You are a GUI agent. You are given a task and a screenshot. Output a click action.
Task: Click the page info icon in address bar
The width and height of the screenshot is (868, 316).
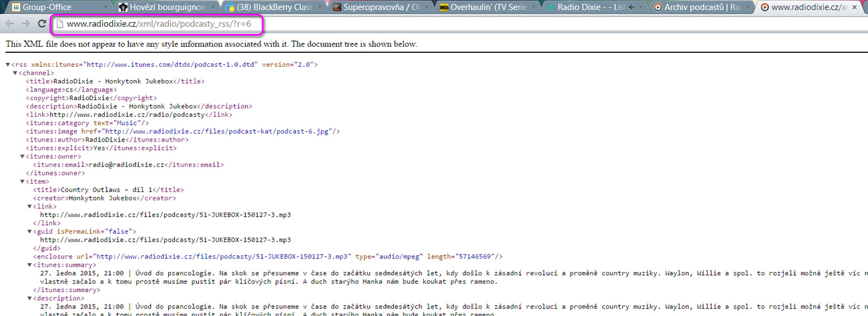[59, 24]
